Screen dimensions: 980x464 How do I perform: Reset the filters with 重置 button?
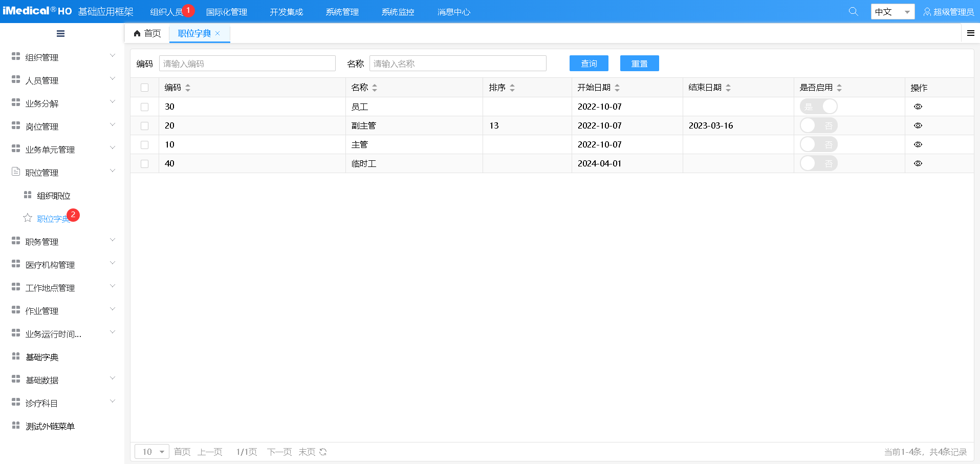point(639,63)
